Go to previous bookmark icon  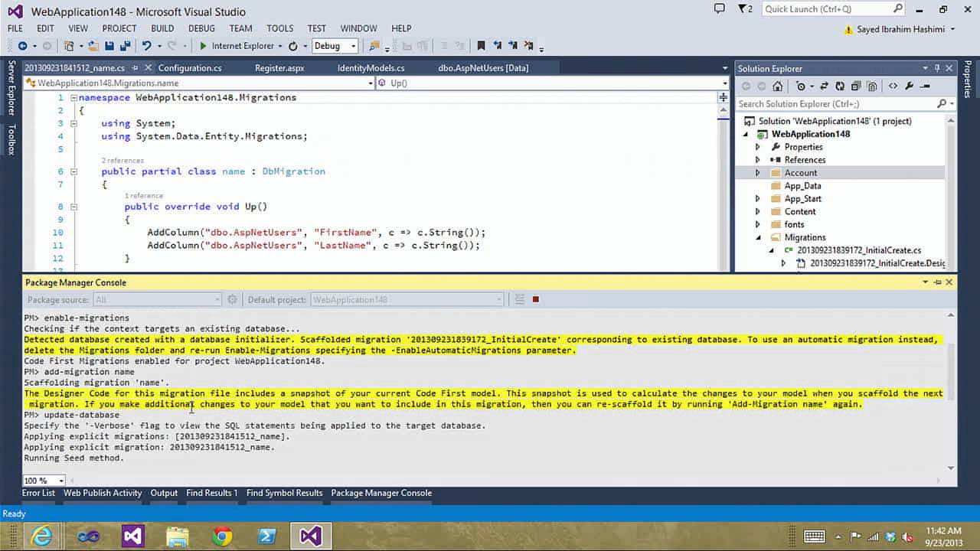(498, 46)
